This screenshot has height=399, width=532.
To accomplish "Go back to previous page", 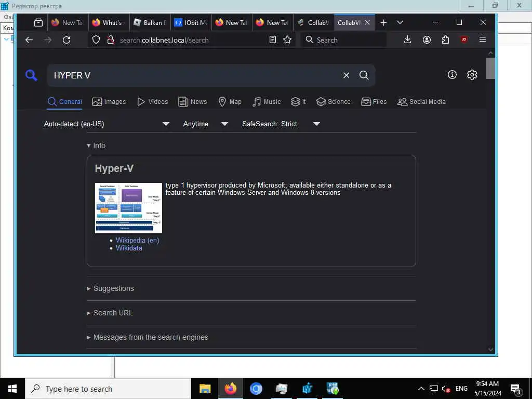I will click(x=29, y=40).
